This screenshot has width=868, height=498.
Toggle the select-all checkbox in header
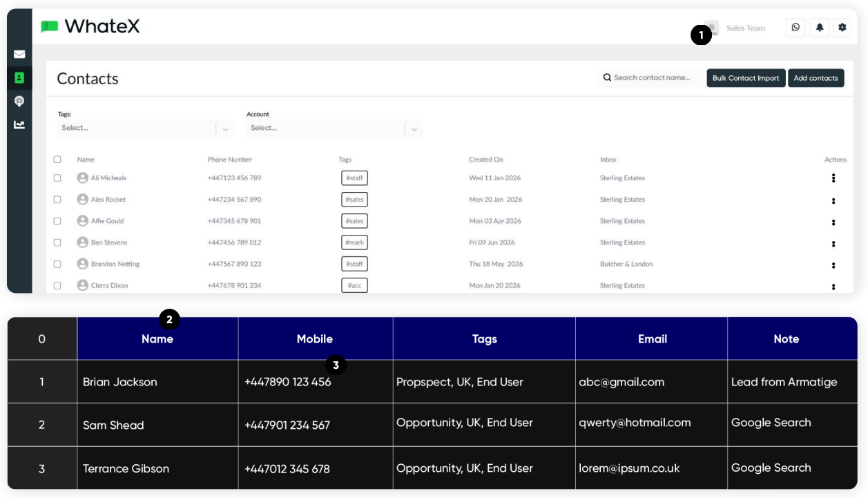coord(57,160)
